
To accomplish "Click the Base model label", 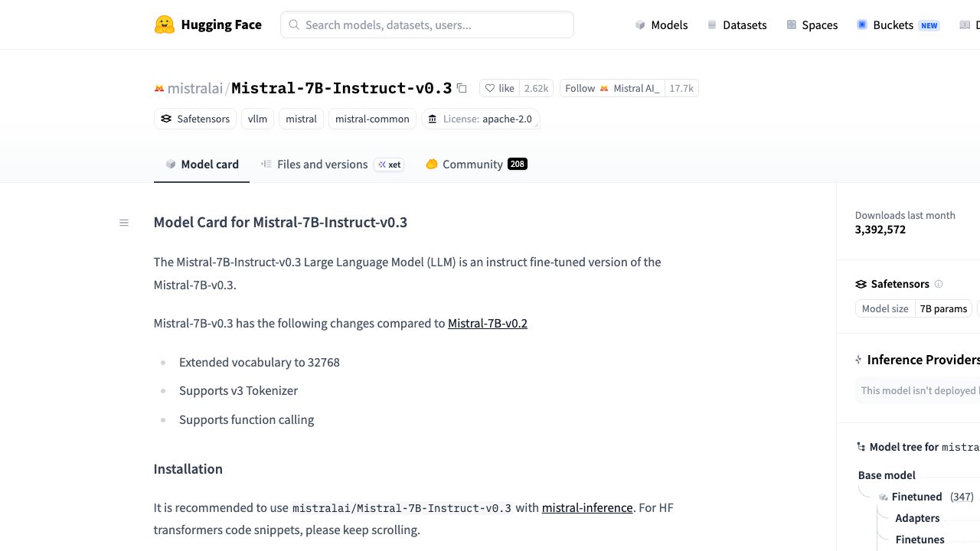I will pyautogui.click(x=887, y=475).
